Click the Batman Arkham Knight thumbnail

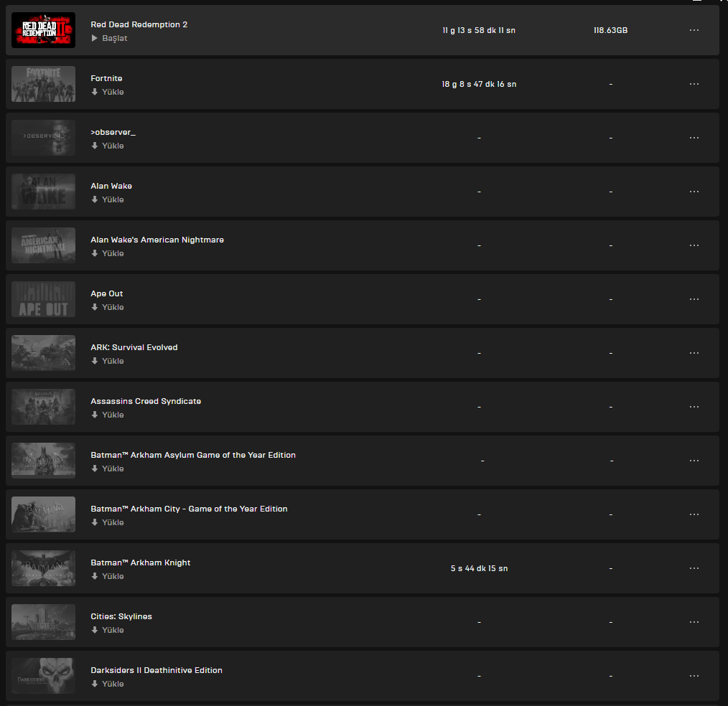pos(43,568)
